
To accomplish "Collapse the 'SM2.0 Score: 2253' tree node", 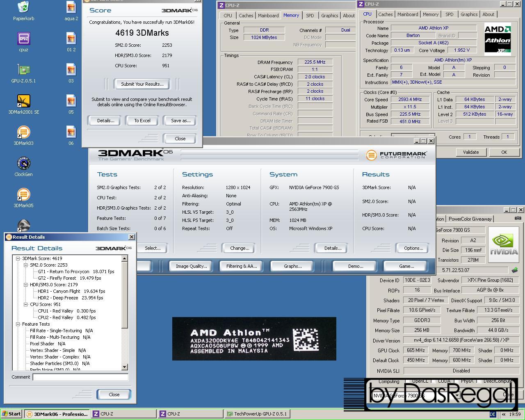I will point(26,265).
